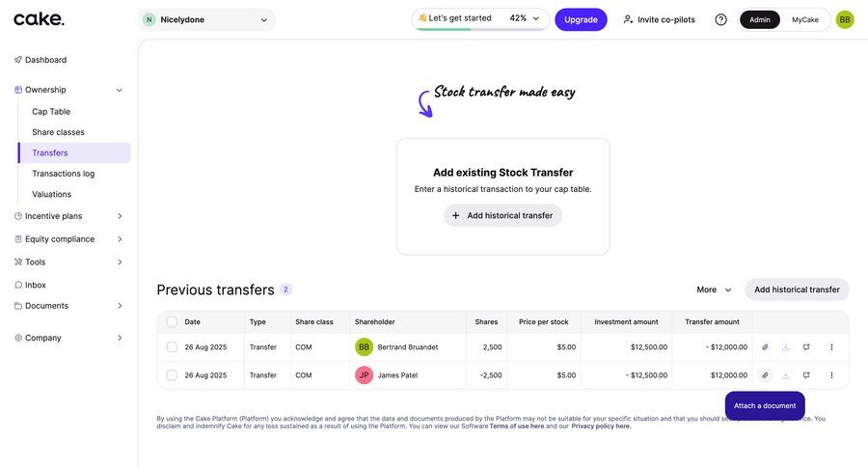Open the BB user avatar in the top bar
Viewport: 868px width, 467px height.
point(845,19)
